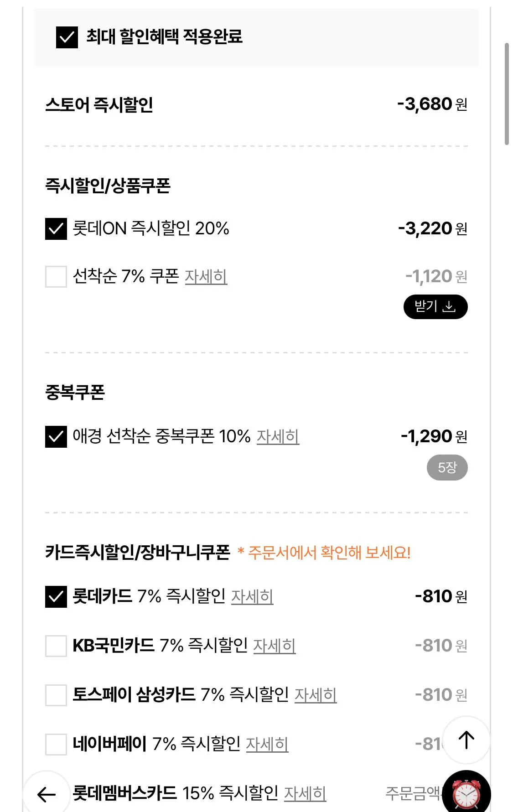Viewport: 513px width, 812px height.
Task: Toggle the 롯데ON 즉시할인 20% checkbox
Action: (x=56, y=229)
